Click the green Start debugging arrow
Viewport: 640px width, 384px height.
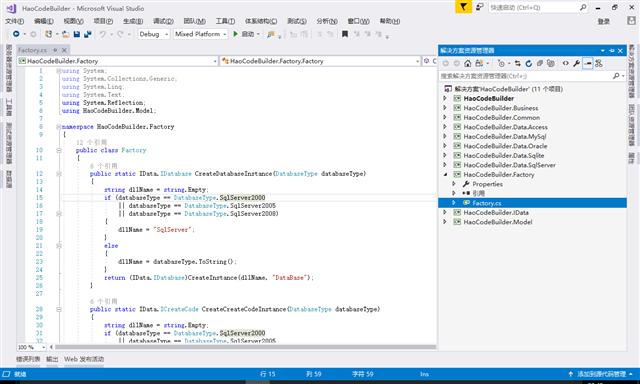coord(236,34)
